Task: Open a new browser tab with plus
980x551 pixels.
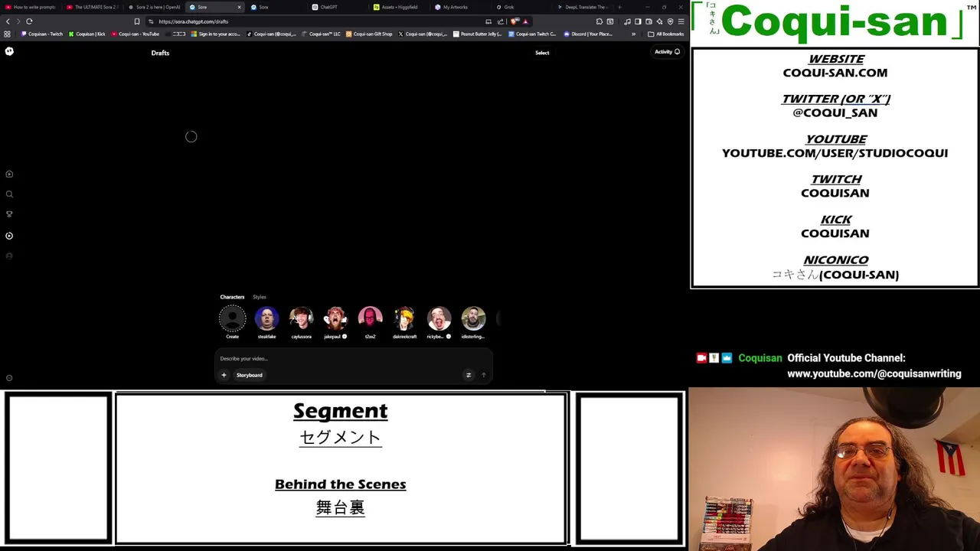Action: click(x=619, y=7)
